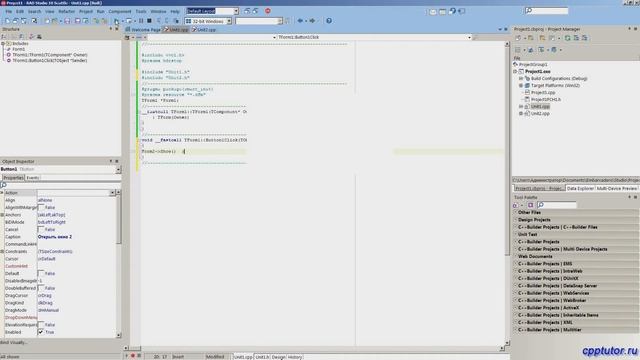
Task: Click the green Refresh icon in Project Manager
Action: pos(567,38)
